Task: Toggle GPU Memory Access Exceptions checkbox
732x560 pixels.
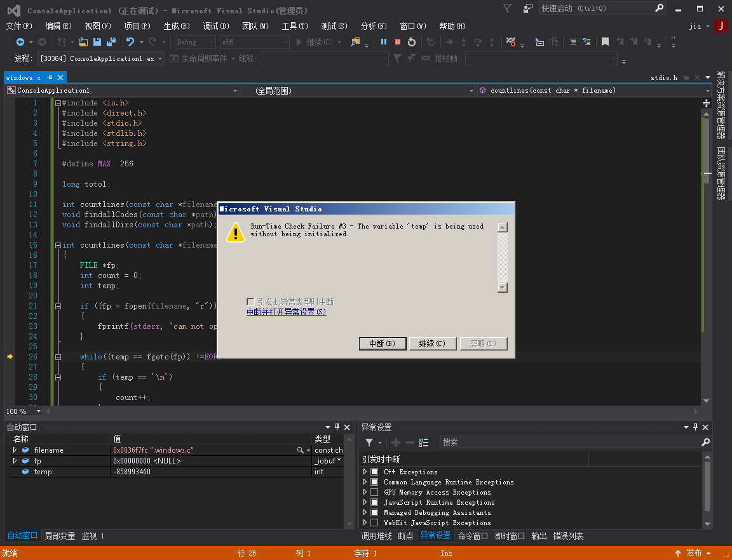Action: pyautogui.click(x=374, y=492)
